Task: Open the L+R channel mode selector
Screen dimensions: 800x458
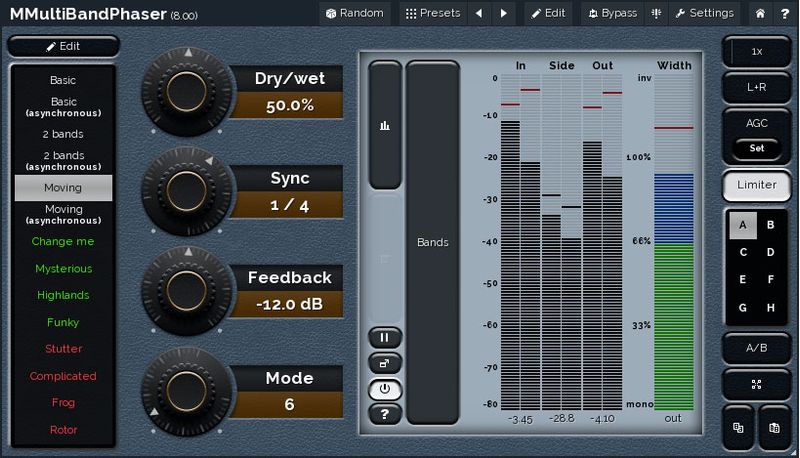Action: pos(757,87)
